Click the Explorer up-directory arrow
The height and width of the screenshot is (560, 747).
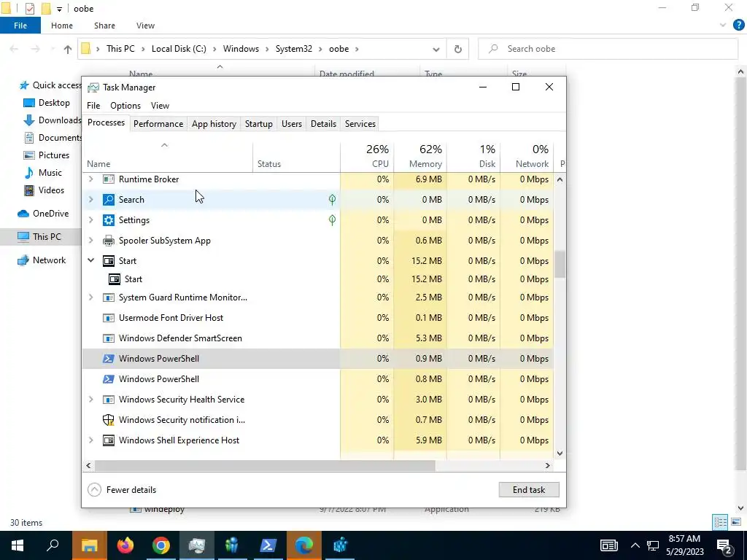[68, 49]
